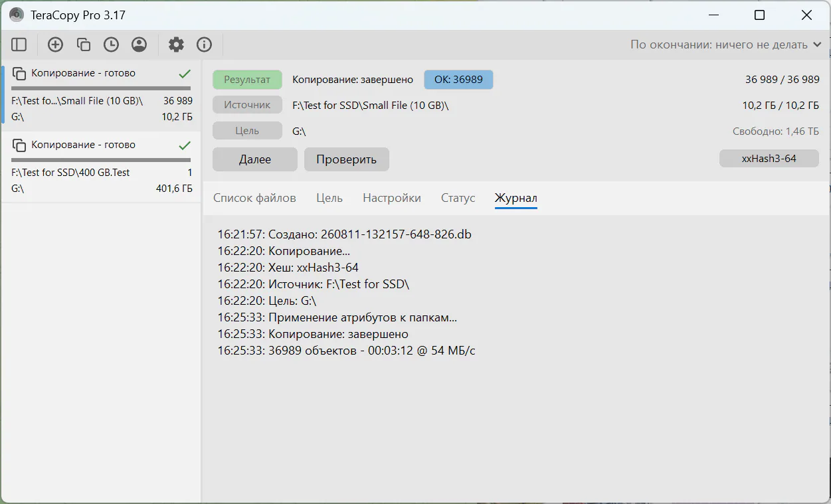
Task: Switch to Список файлов tab
Action: tap(254, 198)
